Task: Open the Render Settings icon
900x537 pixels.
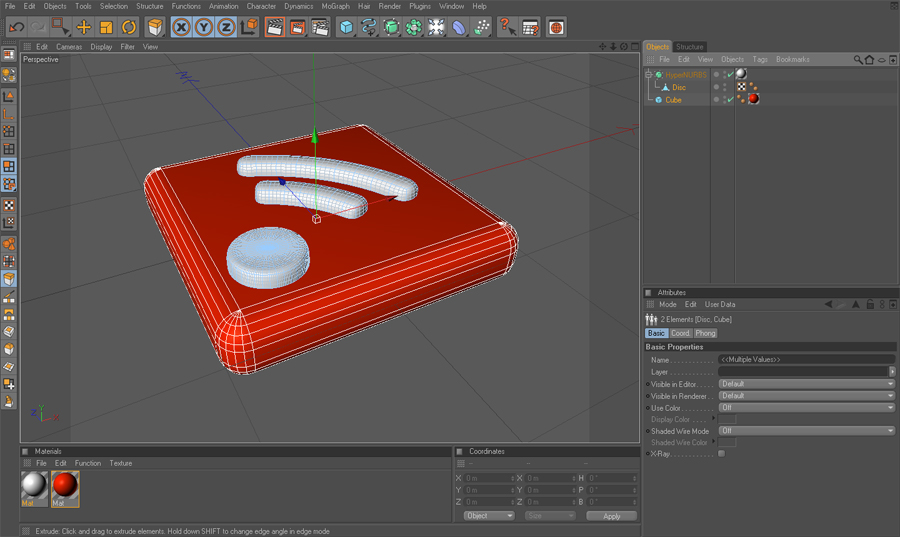Action: [x=320, y=27]
